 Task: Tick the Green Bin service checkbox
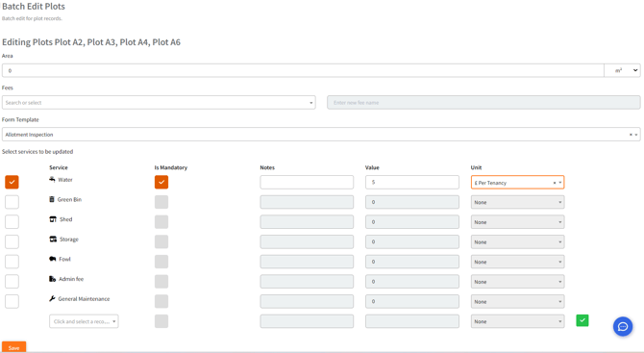[12, 202]
